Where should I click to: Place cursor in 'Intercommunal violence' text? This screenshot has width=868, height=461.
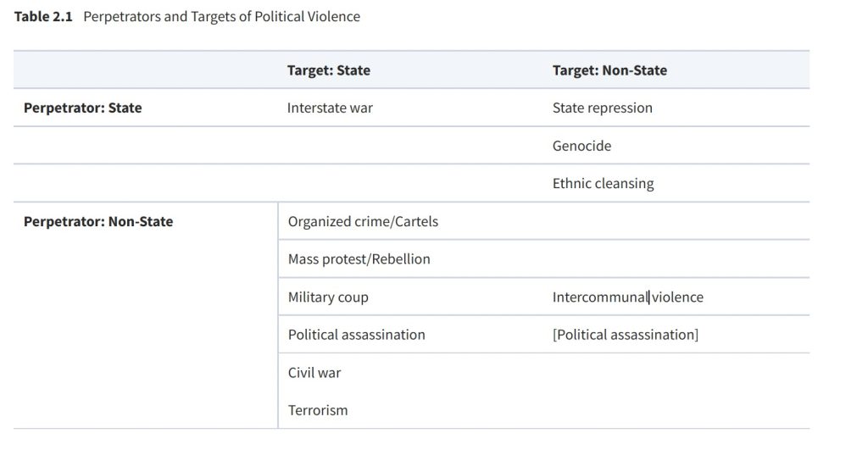pos(627,297)
